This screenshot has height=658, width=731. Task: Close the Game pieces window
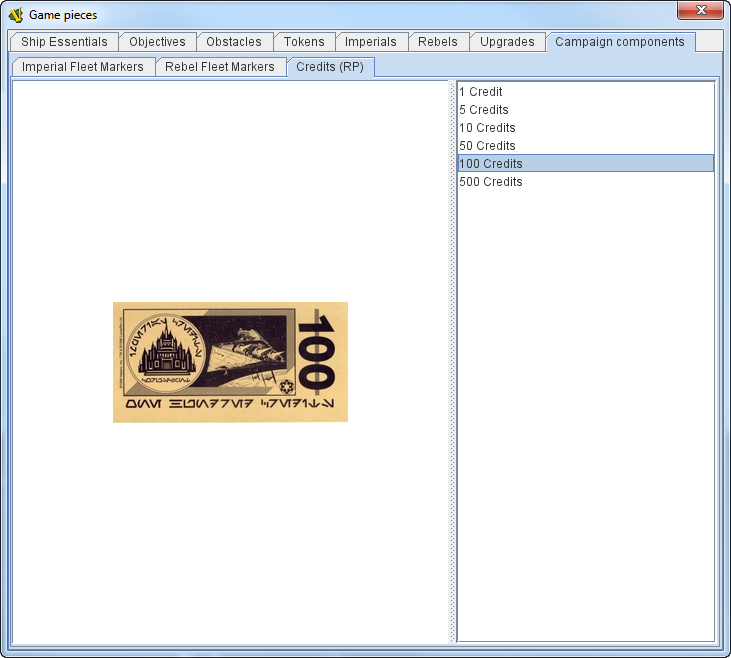[700, 11]
